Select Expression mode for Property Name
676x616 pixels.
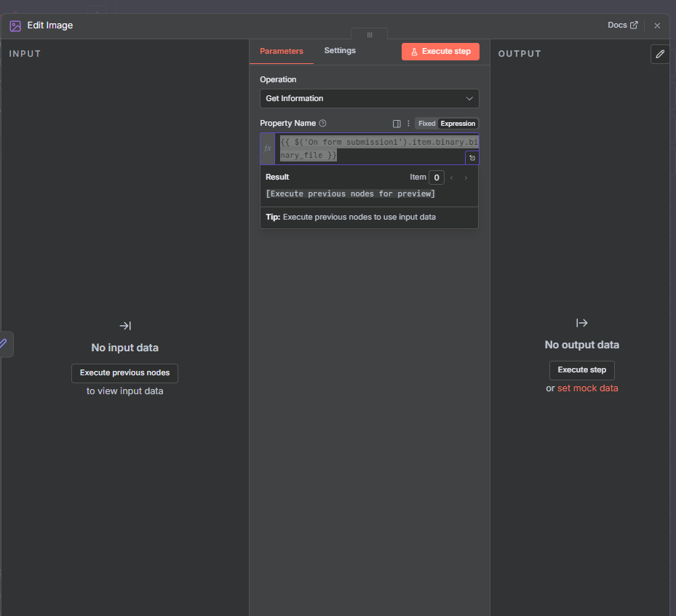point(458,124)
